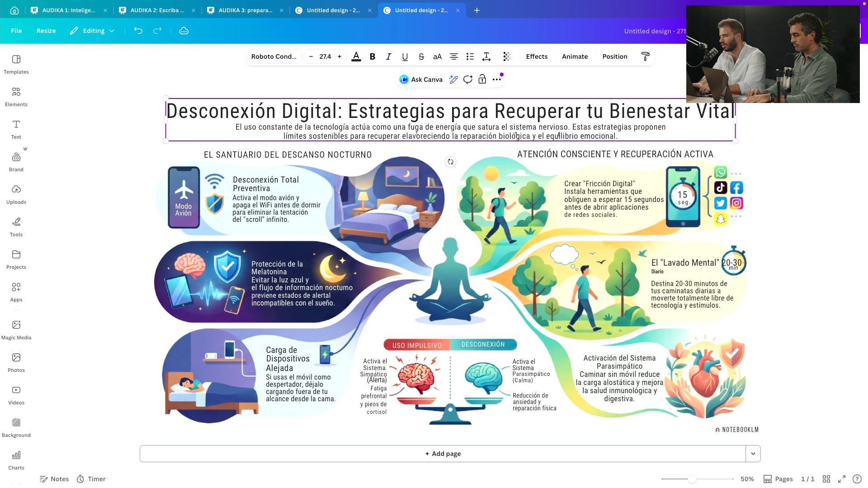The width and height of the screenshot is (868, 488).
Task: Open text alignment options
Action: (454, 56)
